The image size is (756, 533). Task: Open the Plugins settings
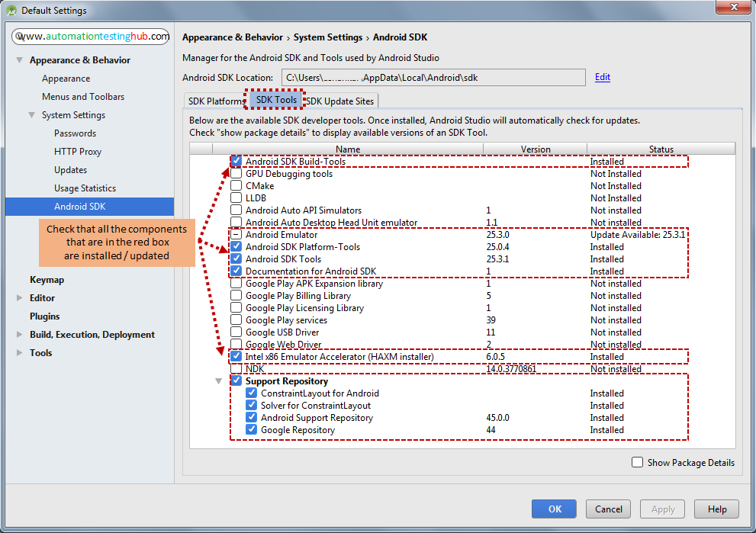pyautogui.click(x=44, y=316)
